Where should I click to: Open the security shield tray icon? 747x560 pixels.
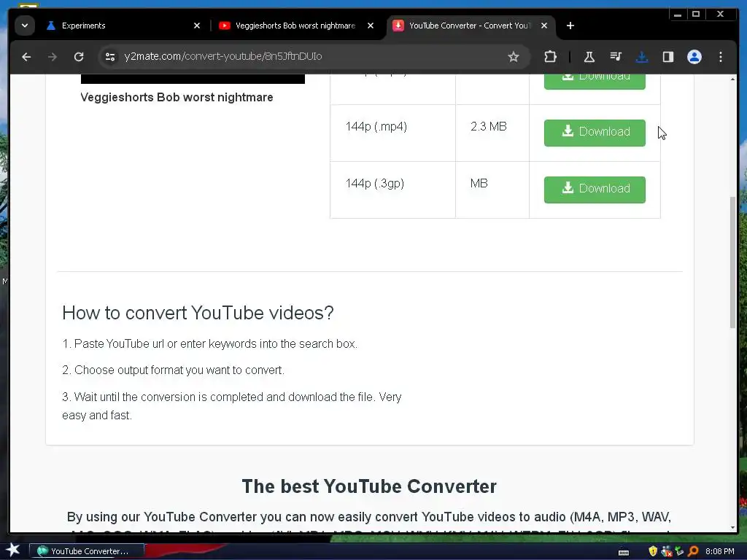[x=653, y=551]
